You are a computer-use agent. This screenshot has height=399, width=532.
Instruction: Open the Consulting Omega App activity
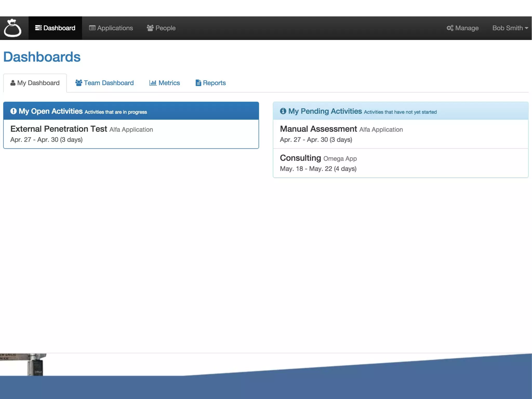pos(300,158)
